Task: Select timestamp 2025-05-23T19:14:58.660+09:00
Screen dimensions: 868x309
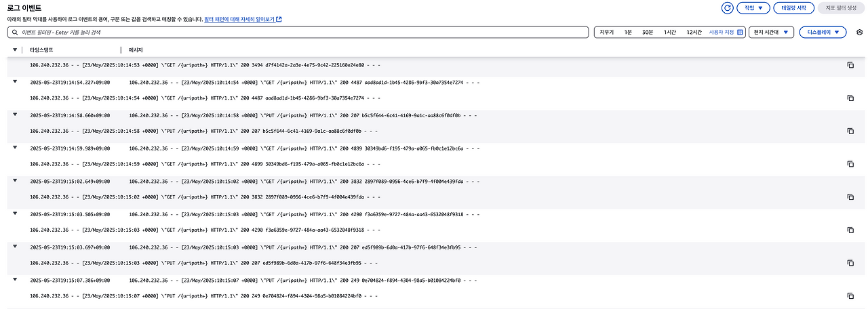Action: pyautogui.click(x=70, y=115)
